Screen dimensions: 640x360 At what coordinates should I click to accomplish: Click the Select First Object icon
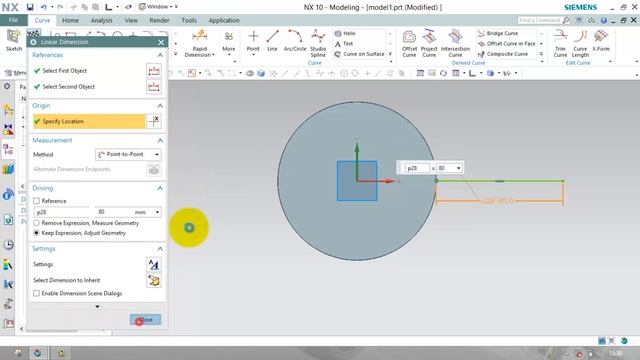(154, 71)
